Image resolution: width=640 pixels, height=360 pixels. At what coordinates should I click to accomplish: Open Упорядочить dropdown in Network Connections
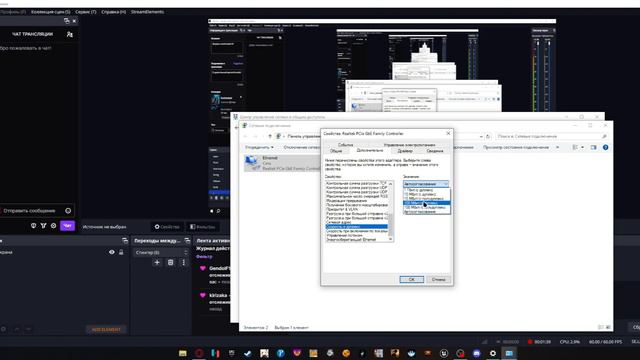(260, 147)
